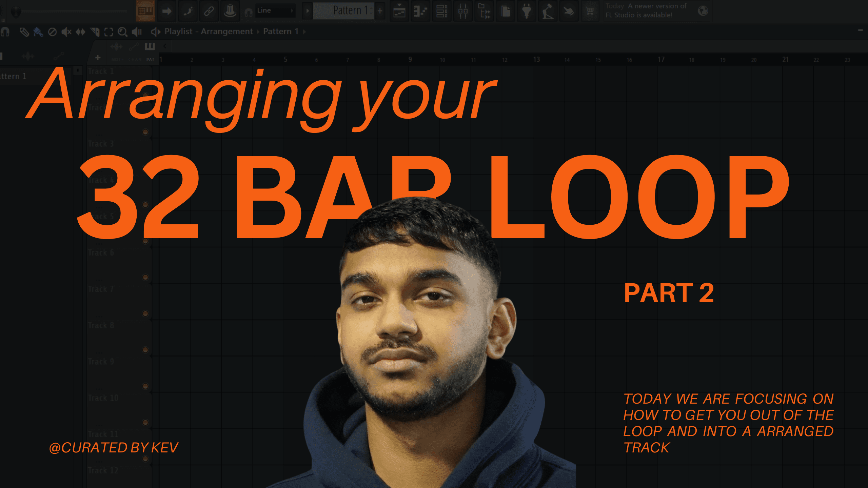
Task: Open the Pattern 1 selector
Action: point(343,11)
